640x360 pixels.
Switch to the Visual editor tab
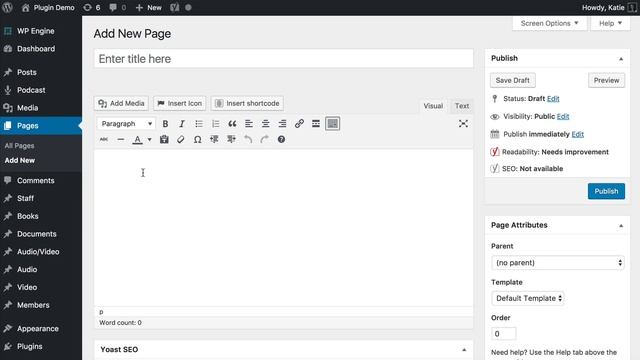tap(433, 106)
